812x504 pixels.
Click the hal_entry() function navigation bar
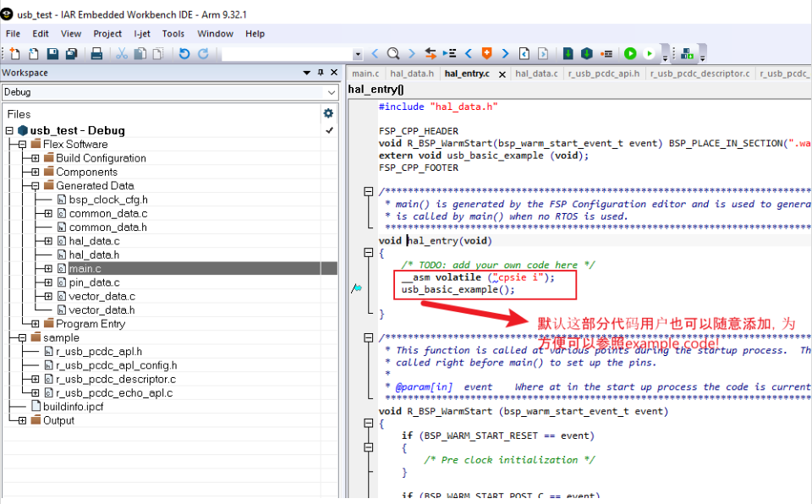(x=579, y=89)
